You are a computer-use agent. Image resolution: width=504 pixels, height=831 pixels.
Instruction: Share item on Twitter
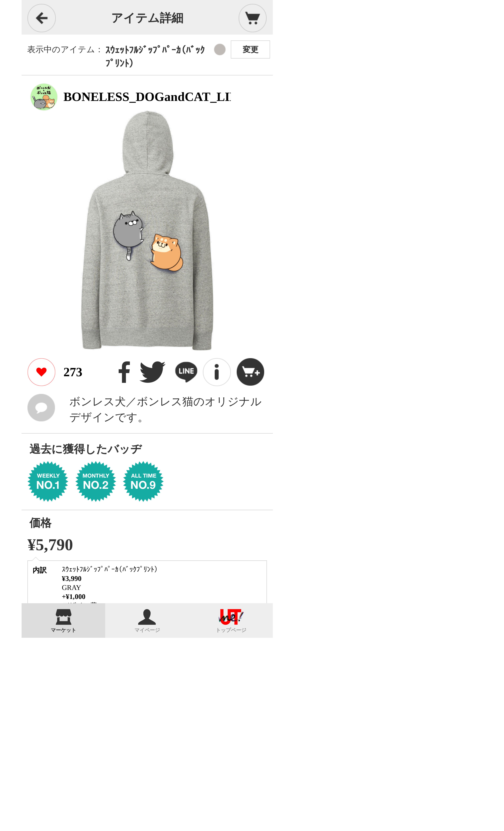[x=152, y=372]
